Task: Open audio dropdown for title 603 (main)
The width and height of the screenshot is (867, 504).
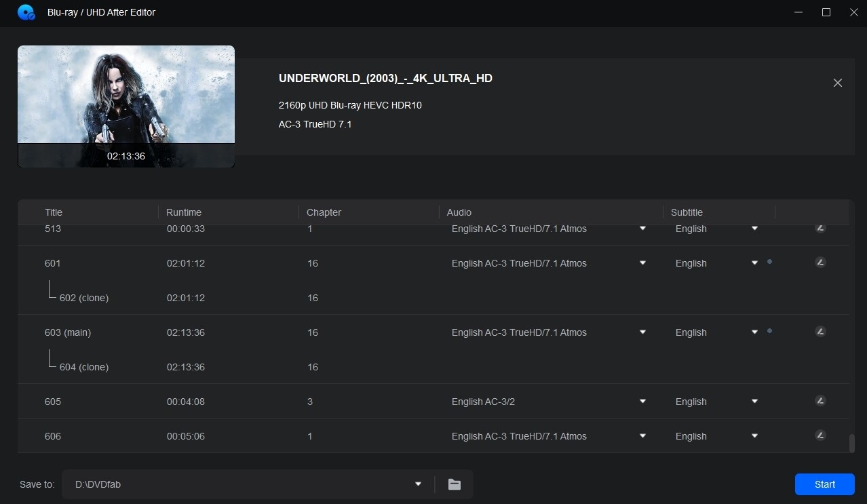Action: tap(642, 332)
